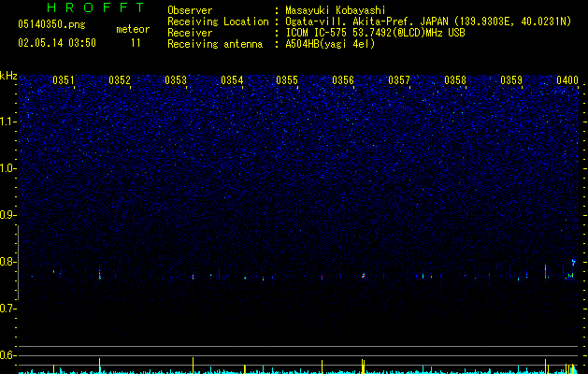The height and width of the screenshot is (374, 588).
Task: Click the A504HB(yagi 4el) antenna text
Action: (x=330, y=44)
